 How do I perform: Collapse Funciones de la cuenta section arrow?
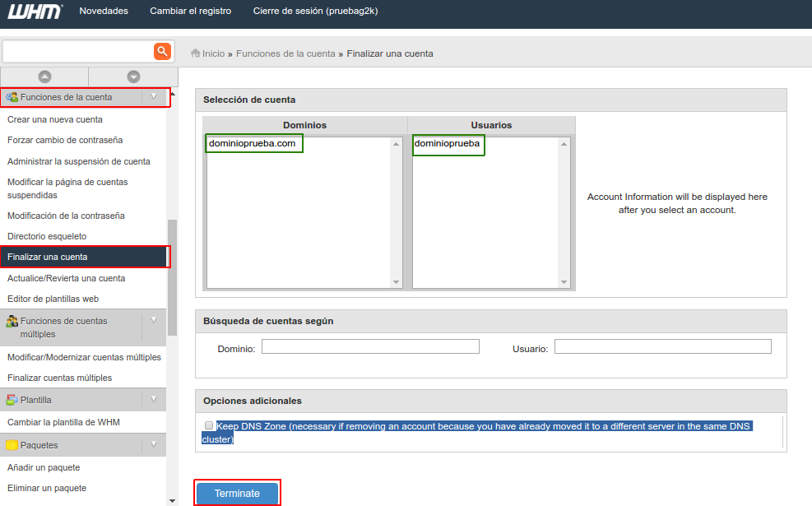click(x=154, y=96)
